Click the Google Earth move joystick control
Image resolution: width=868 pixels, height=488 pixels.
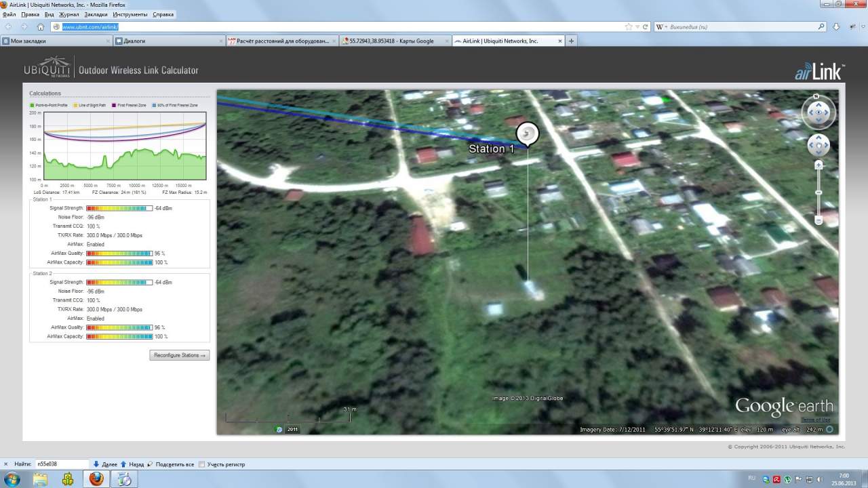click(818, 145)
